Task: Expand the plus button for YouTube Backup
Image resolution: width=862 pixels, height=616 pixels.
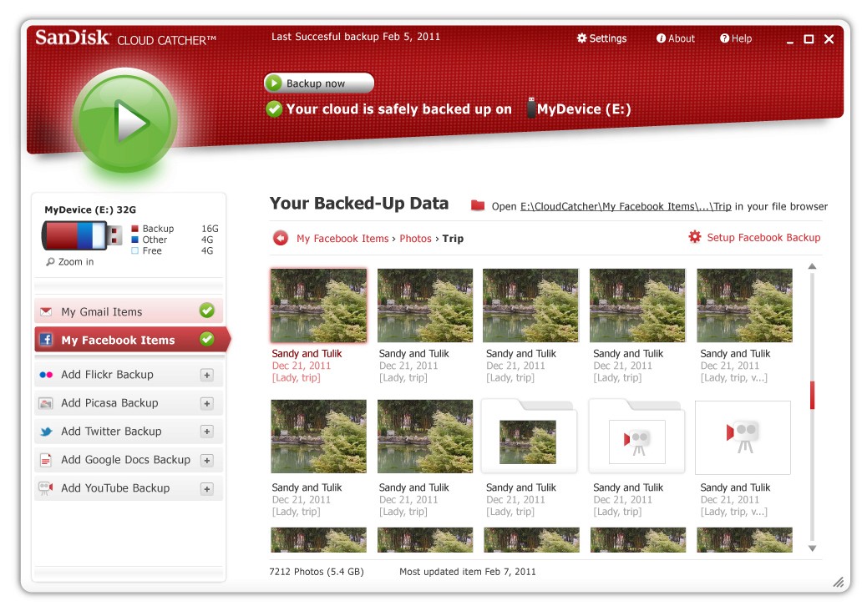Action: point(206,489)
